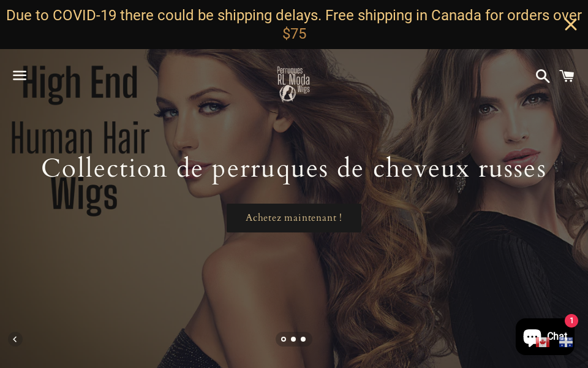Image resolution: width=588 pixels, height=368 pixels.
Task: Click the Chat label text
Action: click(x=557, y=335)
